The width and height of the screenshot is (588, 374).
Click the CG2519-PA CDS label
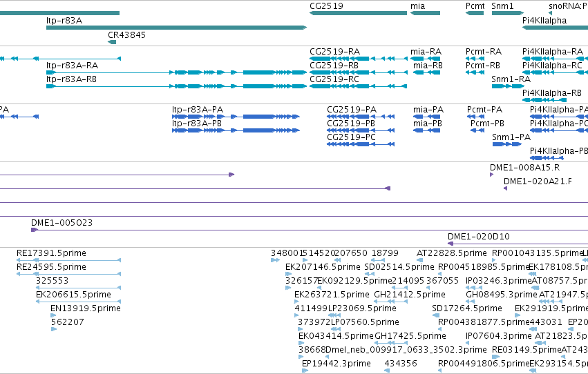tap(352, 109)
